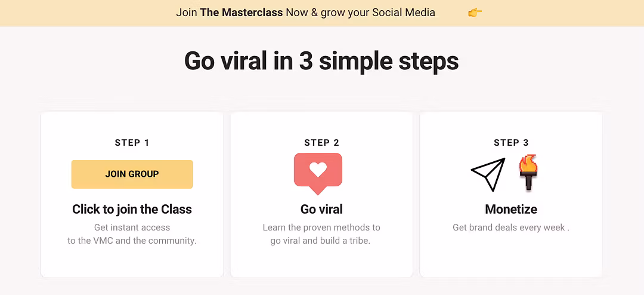The image size is (644, 295).
Task: Click 'Learn the proven methods' description
Action: coord(321,227)
